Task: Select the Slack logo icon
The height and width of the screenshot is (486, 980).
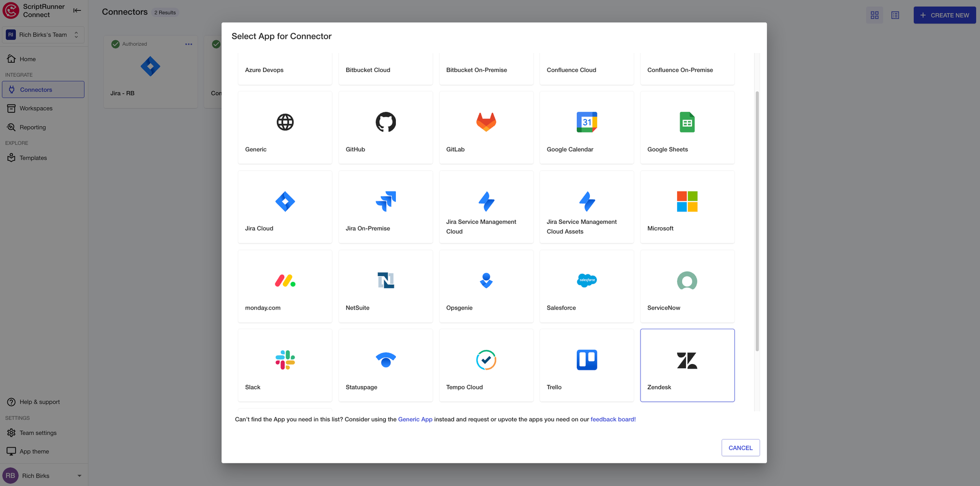Action: (x=285, y=360)
